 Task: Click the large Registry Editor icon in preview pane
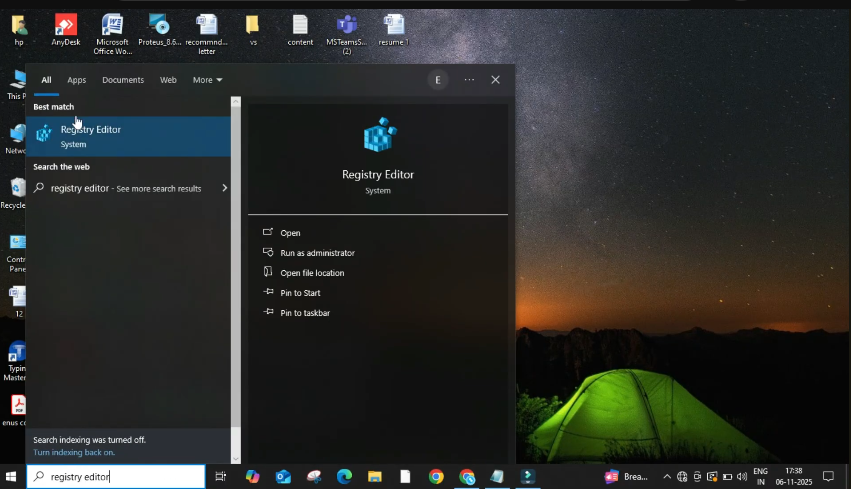380,135
